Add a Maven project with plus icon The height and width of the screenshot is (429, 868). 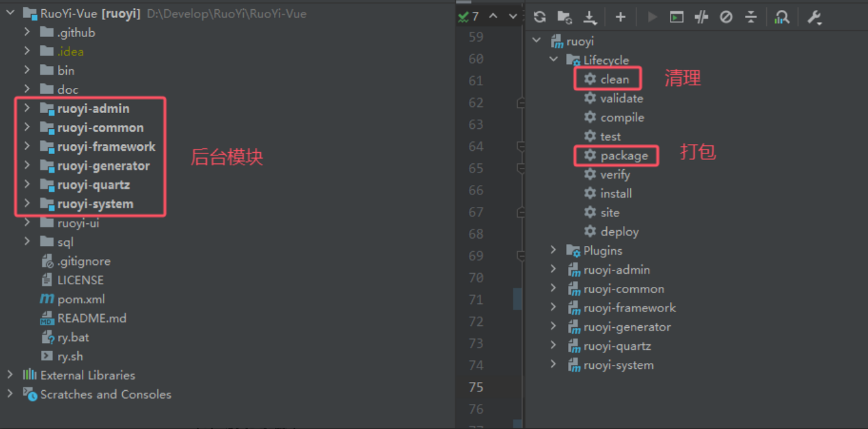pos(620,17)
